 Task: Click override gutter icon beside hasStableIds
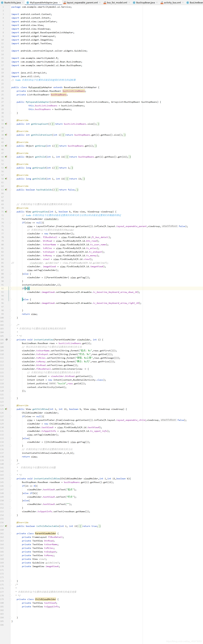pos(6,190)
